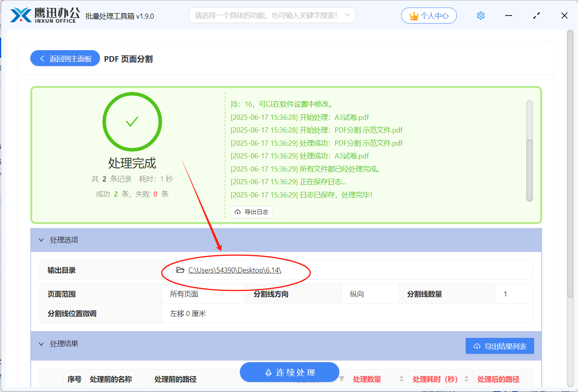Collapse the 处理选项 section

point(41,240)
